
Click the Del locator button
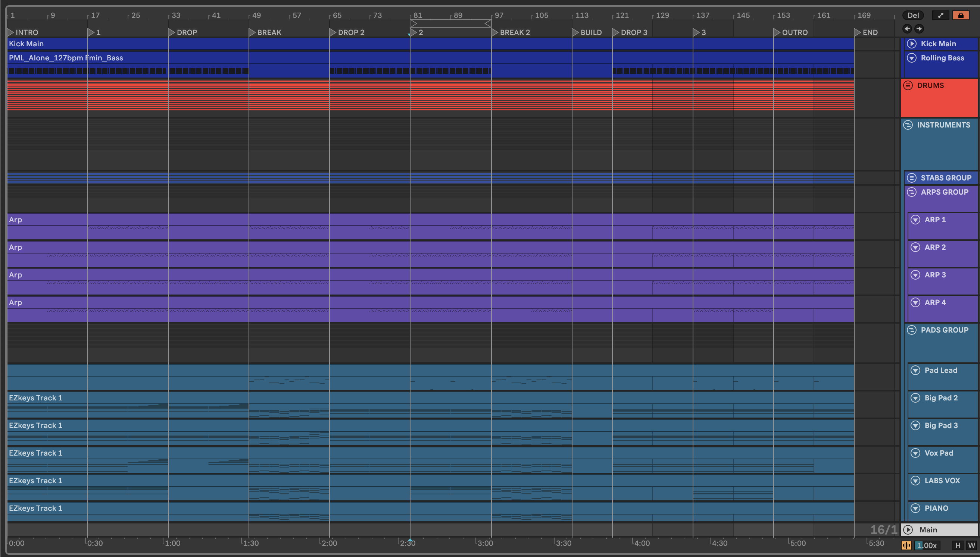pyautogui.click(x=913, y=15)
